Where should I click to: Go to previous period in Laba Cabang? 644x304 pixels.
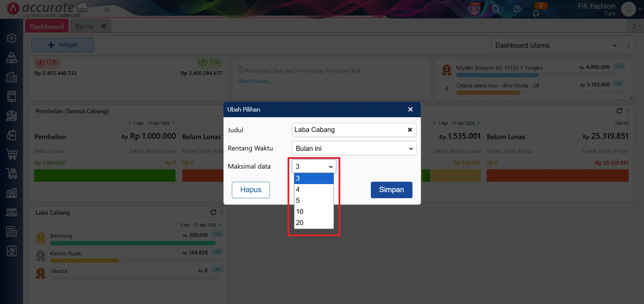pos(176,225)
